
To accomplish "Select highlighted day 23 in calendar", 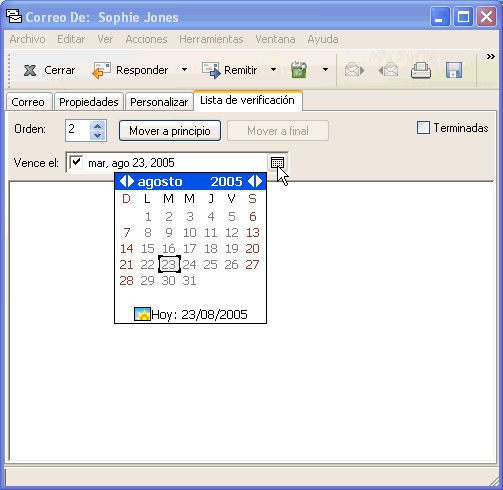I will pos(169,264).
